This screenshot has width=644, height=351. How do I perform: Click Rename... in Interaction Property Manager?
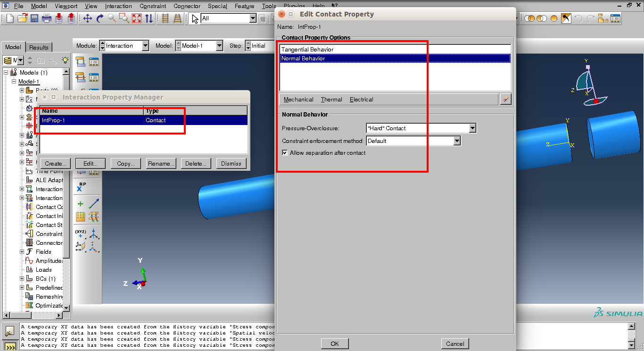pyautogui.click(x=161, y=163)
